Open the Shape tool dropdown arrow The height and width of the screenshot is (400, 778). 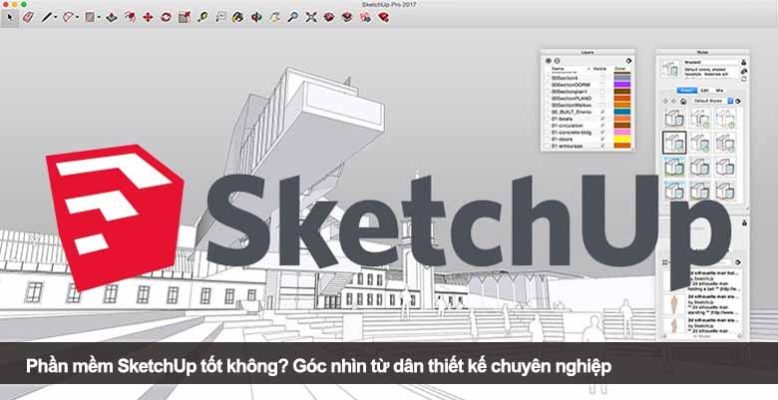coord(99,18)
